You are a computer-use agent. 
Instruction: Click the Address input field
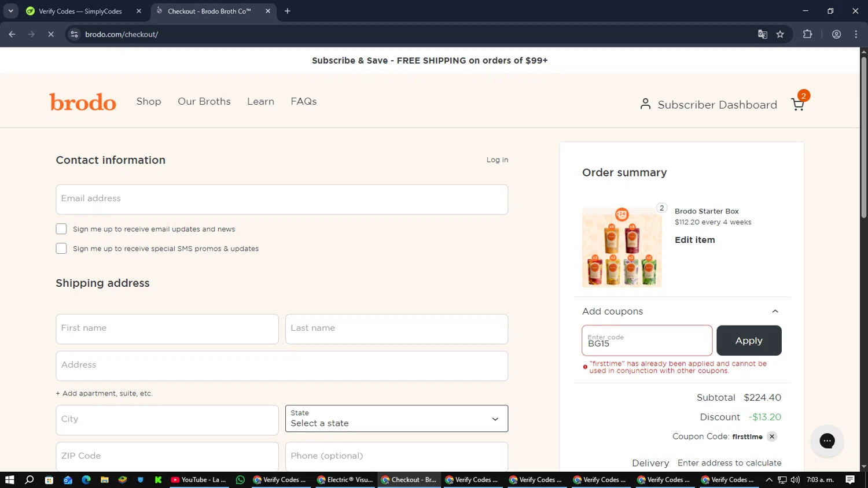click(282, 366)
